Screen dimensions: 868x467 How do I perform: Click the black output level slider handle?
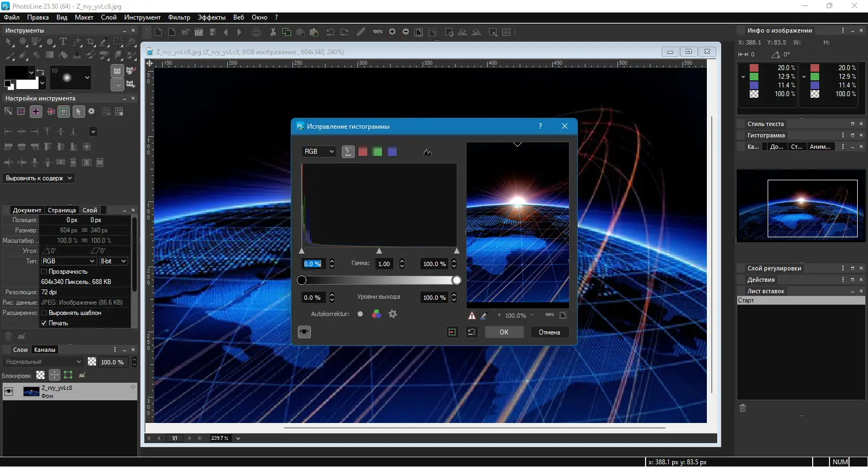(302, 280)
